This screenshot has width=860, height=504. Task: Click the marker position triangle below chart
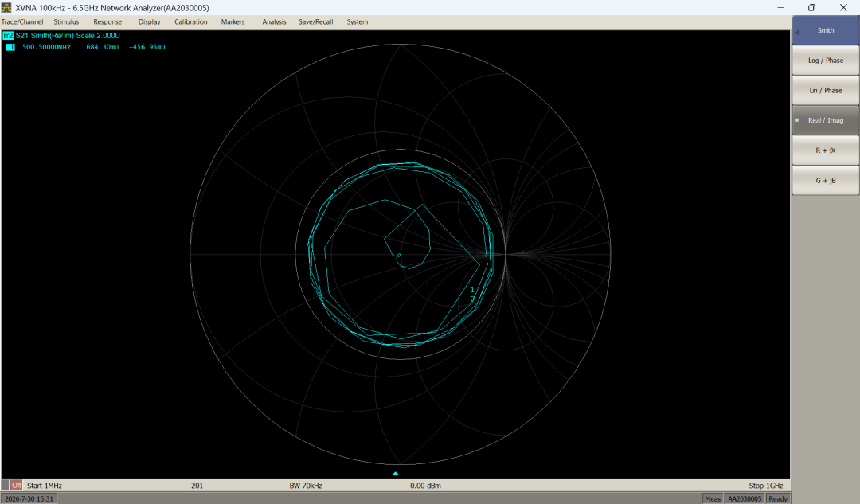[x=396, y=473]
